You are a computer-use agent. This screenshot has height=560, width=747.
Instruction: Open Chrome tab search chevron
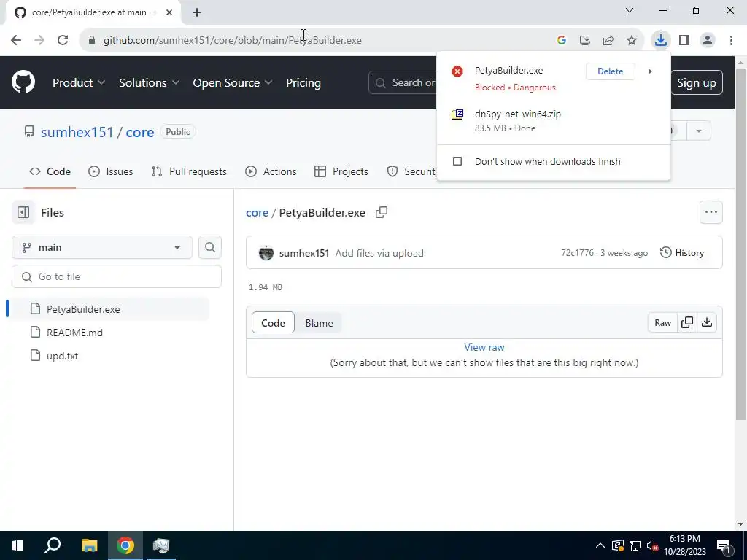click(x=630, y=10)
